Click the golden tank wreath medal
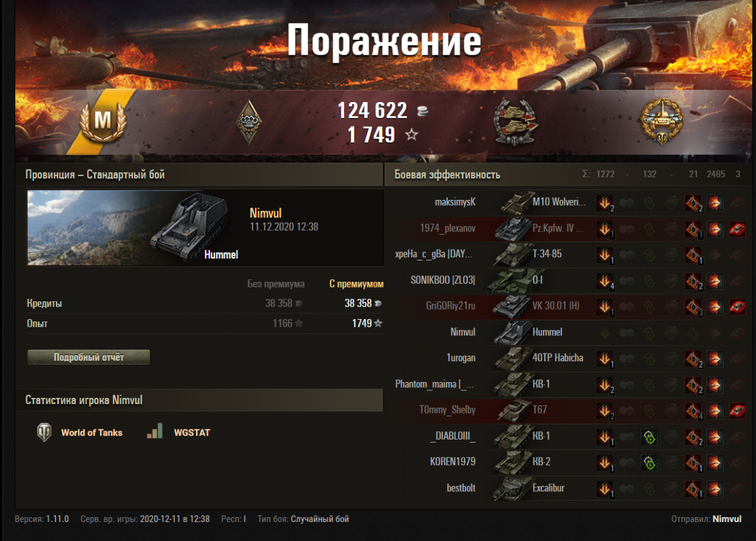 (x=661, y=121)
